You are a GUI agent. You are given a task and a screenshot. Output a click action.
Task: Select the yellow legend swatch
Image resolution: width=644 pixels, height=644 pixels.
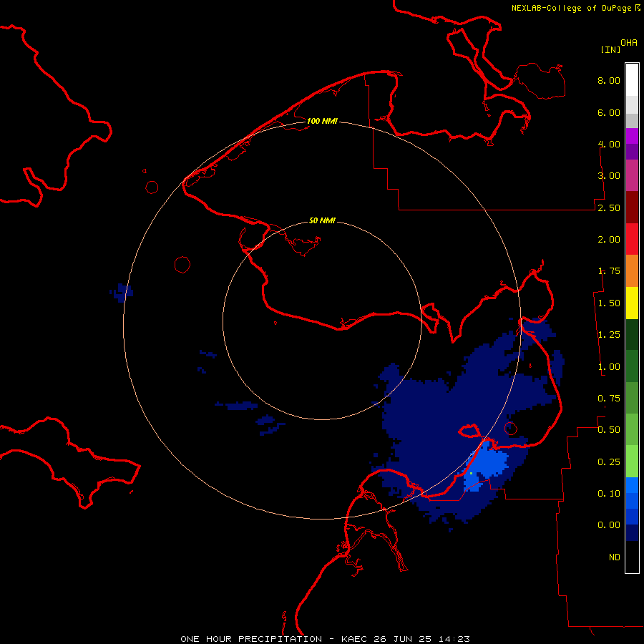click(632, 303)
